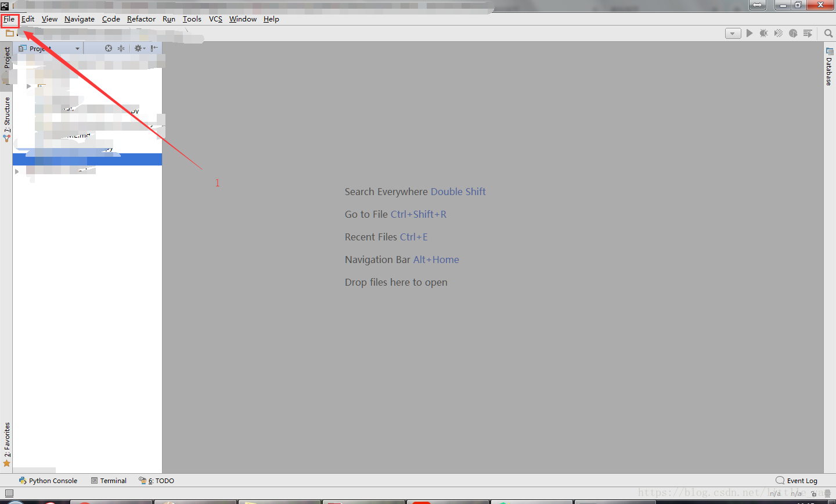
Task: Toggle the Database panel on the right
Action: [x=829, y=64]
